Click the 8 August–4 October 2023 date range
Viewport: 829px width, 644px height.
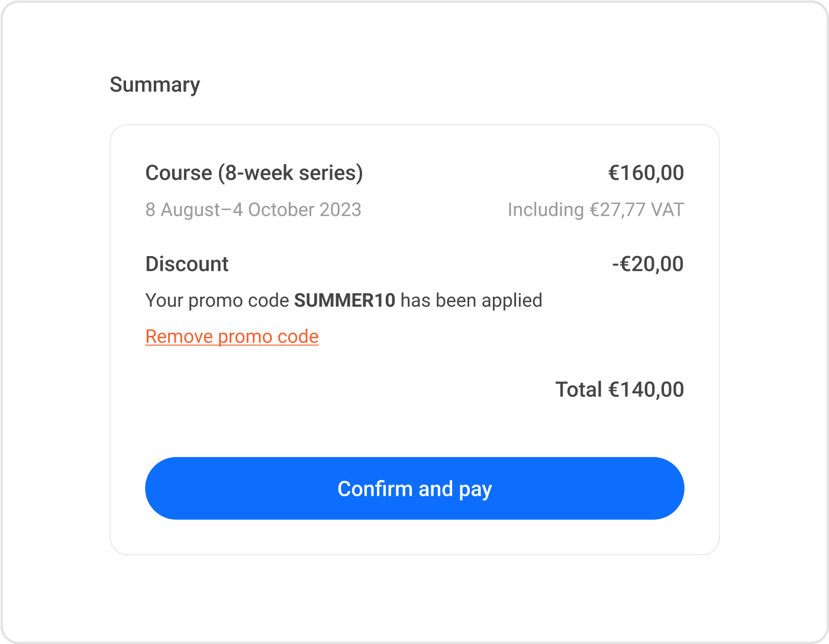253,209
